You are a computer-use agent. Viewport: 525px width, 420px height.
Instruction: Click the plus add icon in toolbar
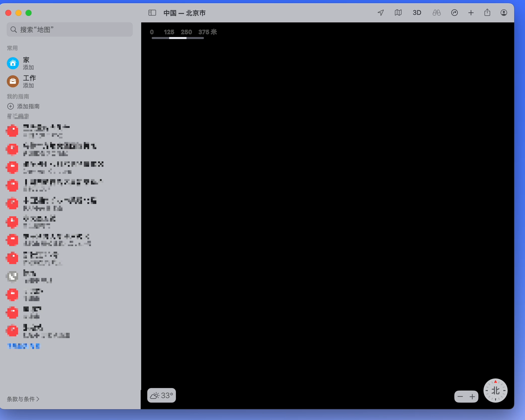coord(471,13)
